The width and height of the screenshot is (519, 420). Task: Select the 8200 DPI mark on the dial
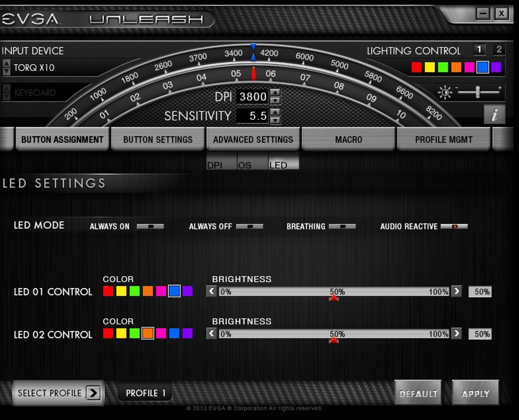[434, 113]
